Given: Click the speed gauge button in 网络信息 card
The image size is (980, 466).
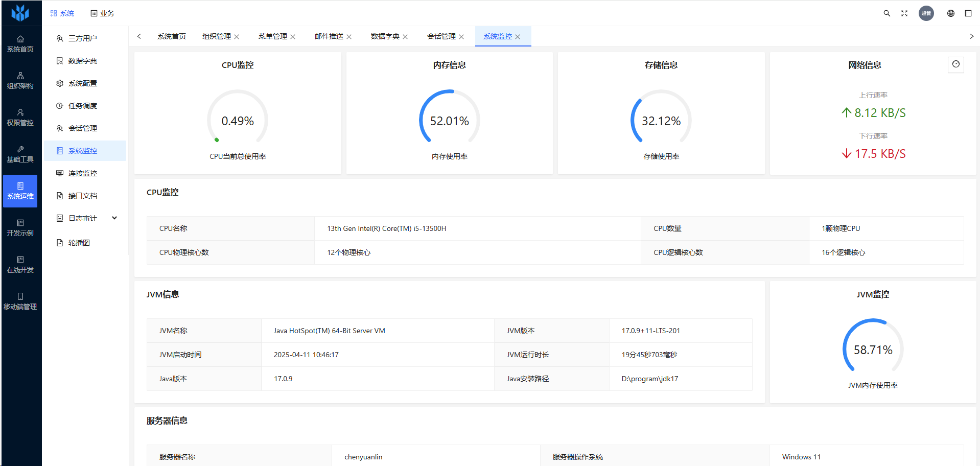Looking at the screenshot, I should 955,64.
